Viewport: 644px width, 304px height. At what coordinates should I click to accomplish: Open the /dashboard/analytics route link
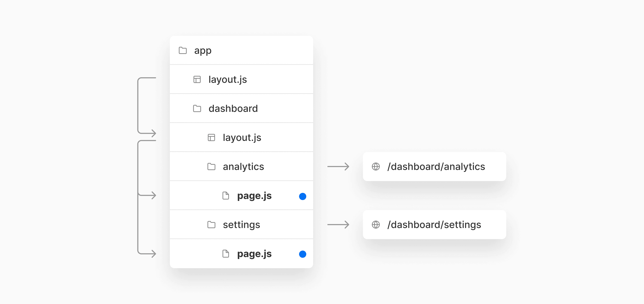pyautogui.click(x=436, y=167)
